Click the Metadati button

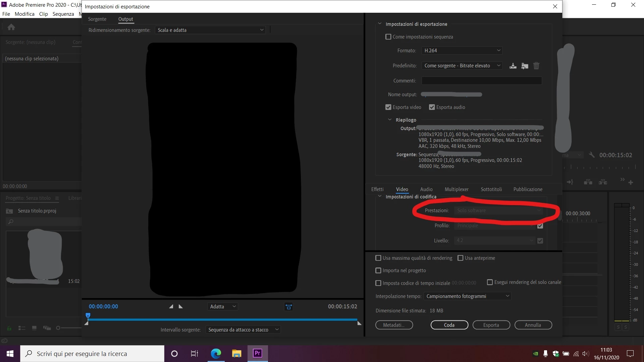pyautogui.click(x=394, y=325)
